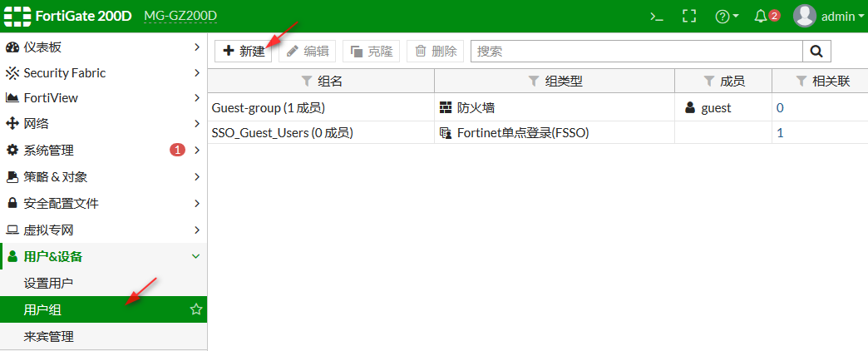Click the 虚拟专网 laptop icon
This screenshot has height=351, width=868.
point(12,230)
